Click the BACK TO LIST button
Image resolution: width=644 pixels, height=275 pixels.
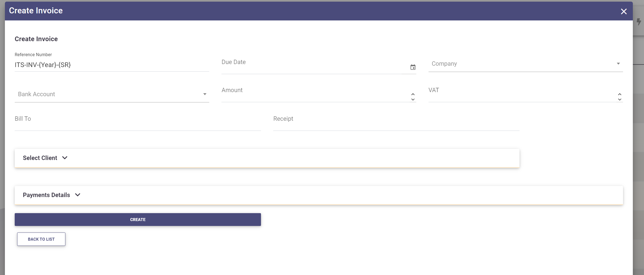pos(41,239)
